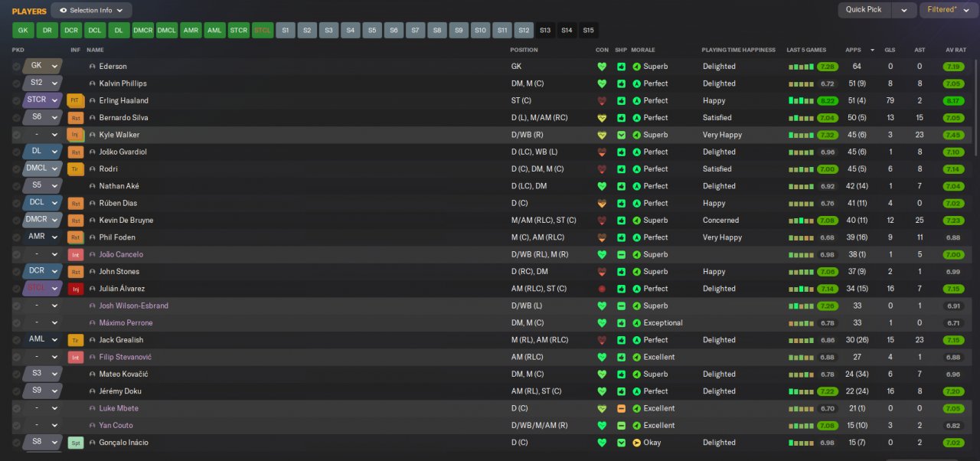Click Gonçalo Inácio's Spt status icon
Viewport: 980px width, 461px height.
(75, 443)
